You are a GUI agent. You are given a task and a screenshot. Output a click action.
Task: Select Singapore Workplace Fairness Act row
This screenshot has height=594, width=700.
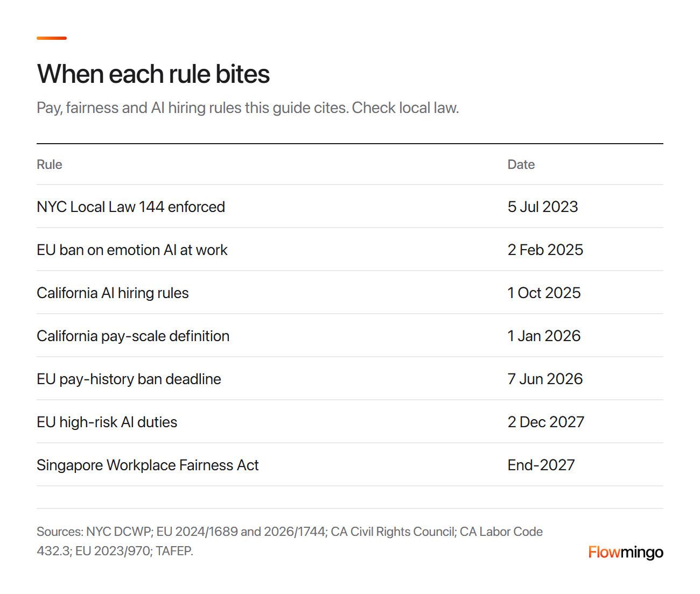(350, 465)
